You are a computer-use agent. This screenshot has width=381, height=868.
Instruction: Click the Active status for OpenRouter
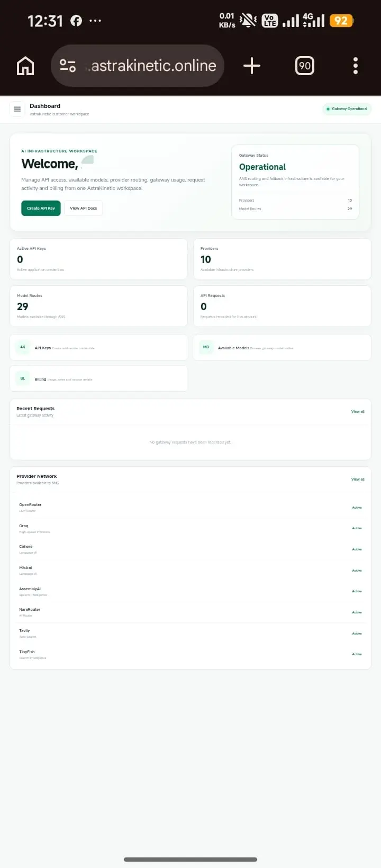(357, 508)
